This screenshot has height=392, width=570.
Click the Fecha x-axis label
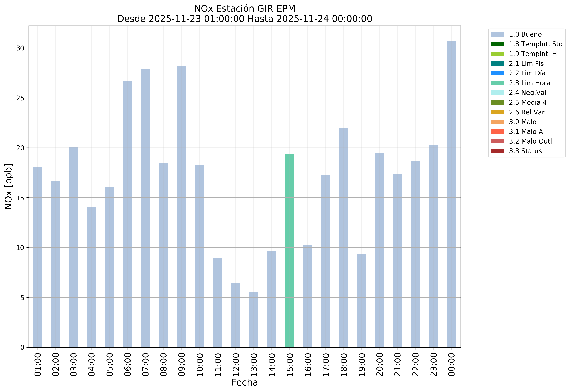pyautogui.click(x=244, y=383)
